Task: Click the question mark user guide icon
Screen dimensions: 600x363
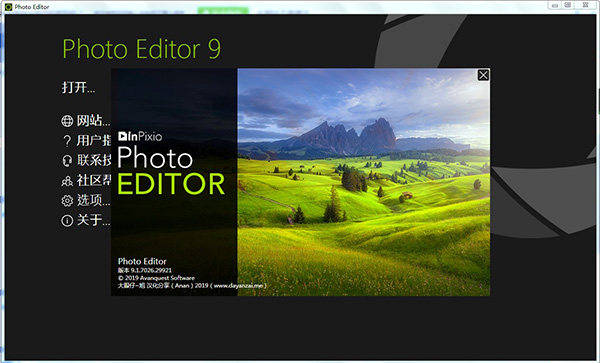Action: pos(67,141)
